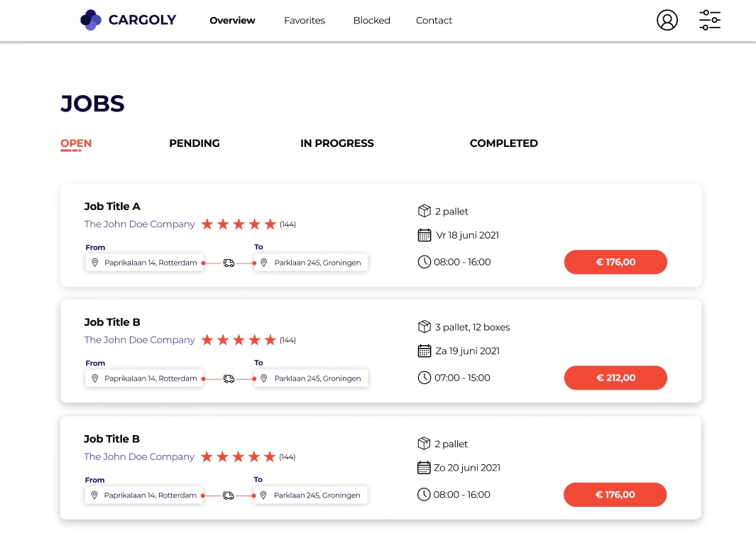
Task: Click the € 212,00 price button
Action: point(615,378)
